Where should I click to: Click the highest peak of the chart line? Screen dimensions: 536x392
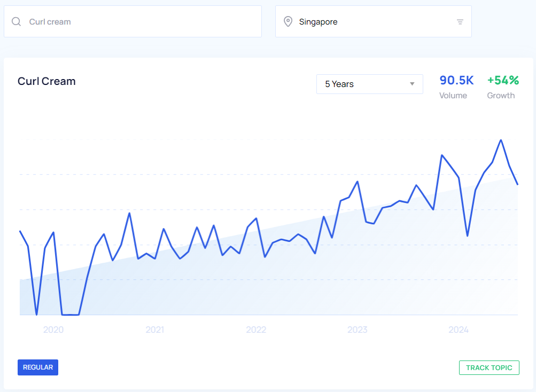(x=501, y=140)
